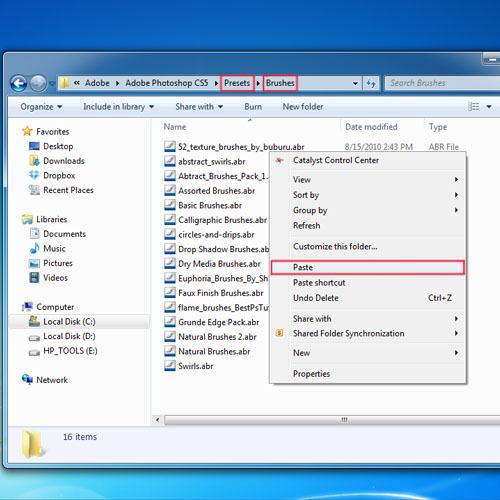Click the Libraries icon in sidebar
The image size is (500, 500).
coord(27,219)
